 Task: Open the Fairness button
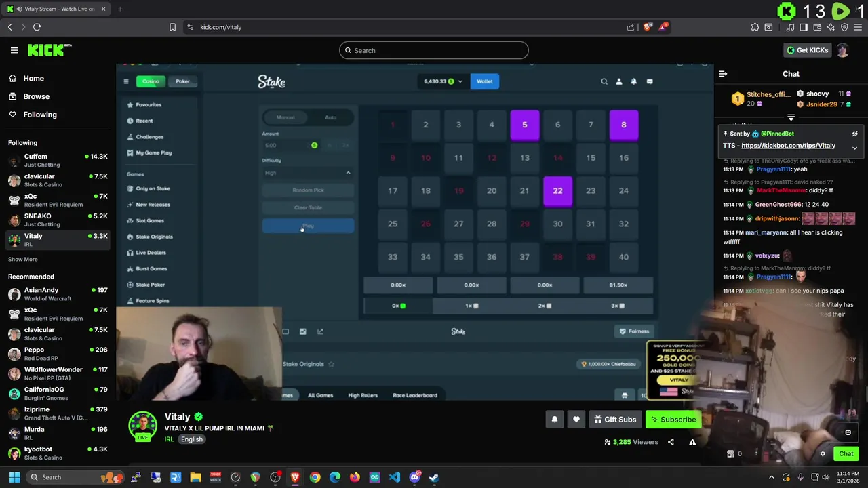pos(635,331)
